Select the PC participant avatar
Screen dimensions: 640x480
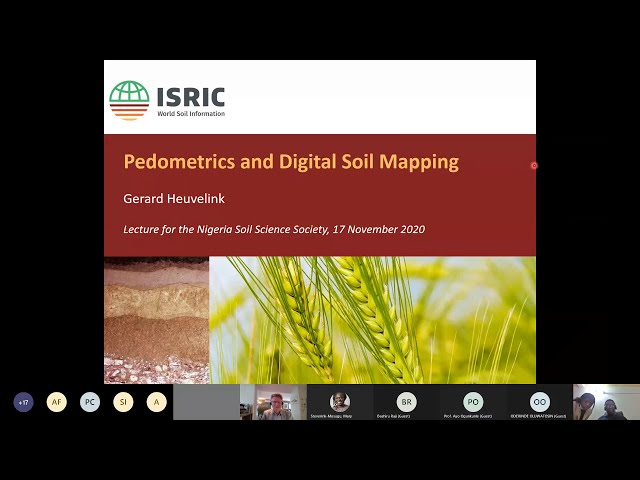point(90,402)
